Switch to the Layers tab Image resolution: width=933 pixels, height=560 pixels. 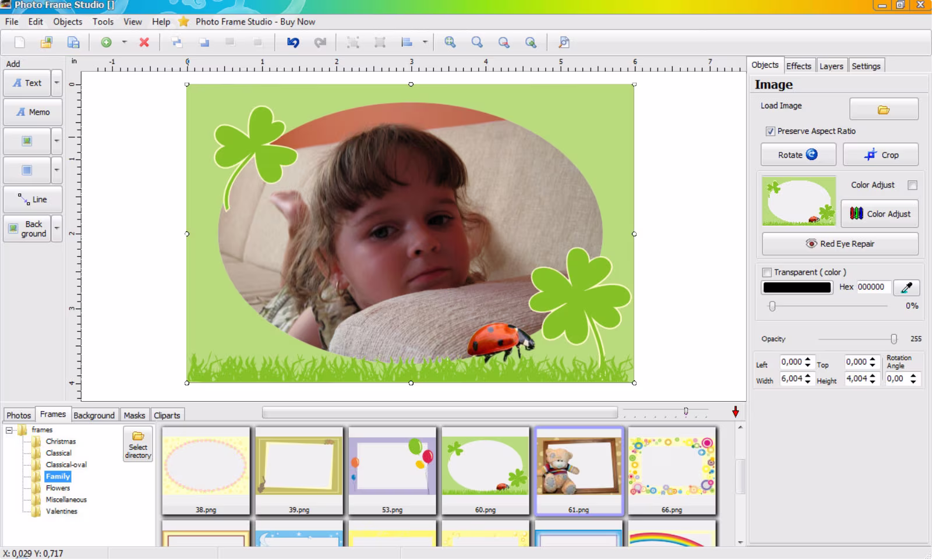831,66
